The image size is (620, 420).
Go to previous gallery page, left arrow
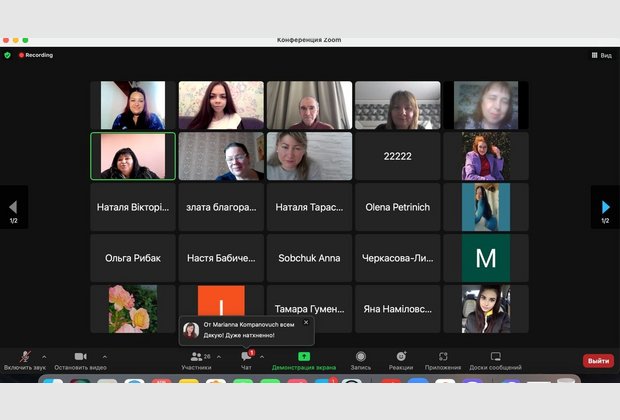tap(14, 207)
